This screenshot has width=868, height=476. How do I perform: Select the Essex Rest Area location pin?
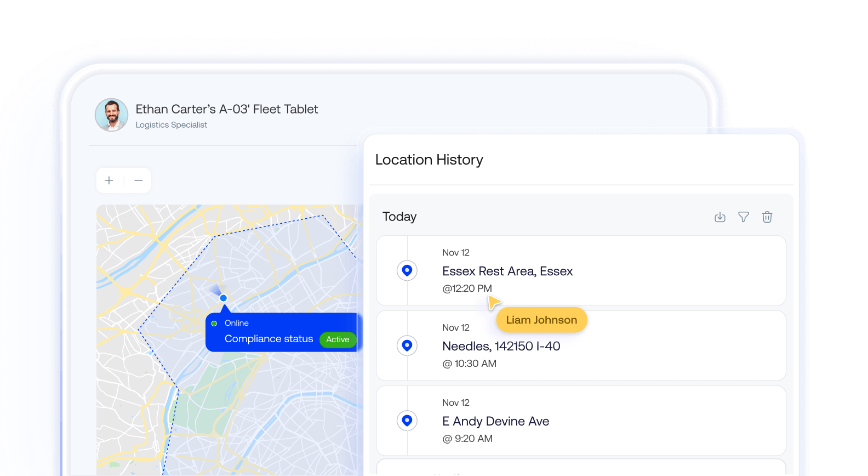(x=407, y=270)
